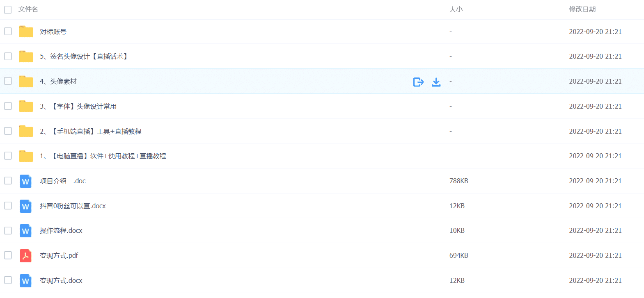Tick the checkbox for 抖音0粉丝可以直.docx
Viewport: 644px width, 298px height.
(x=8, y=206)
